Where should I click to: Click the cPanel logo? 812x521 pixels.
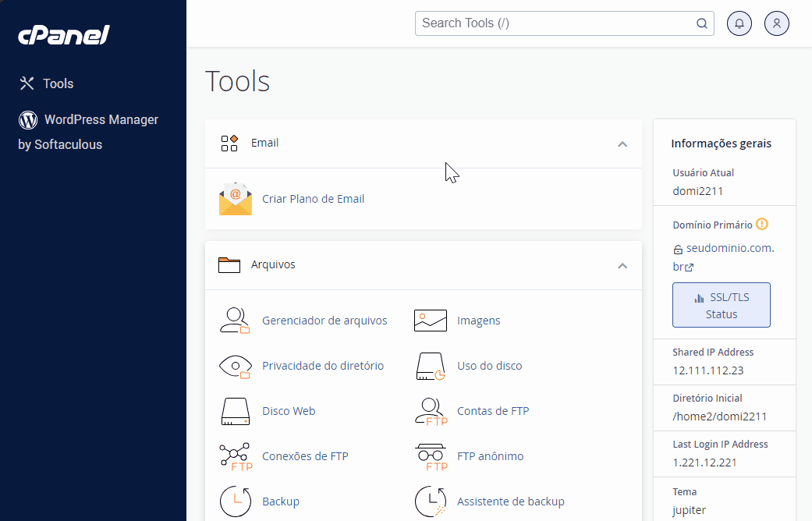pyautogui.click(x=64, y=35)
